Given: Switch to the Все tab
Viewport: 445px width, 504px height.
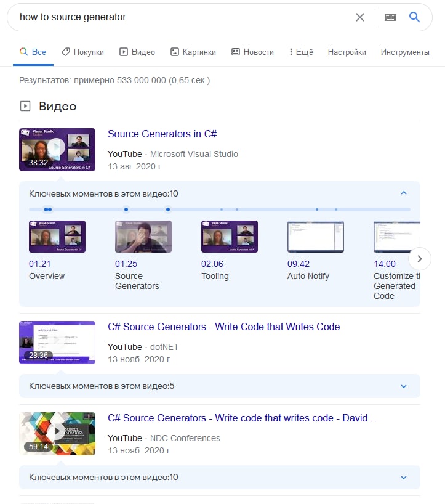Looking at the screenshot, I should point(33,52).
